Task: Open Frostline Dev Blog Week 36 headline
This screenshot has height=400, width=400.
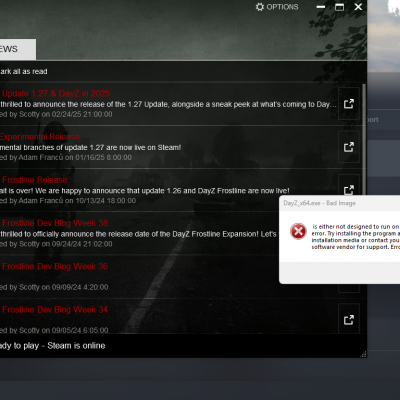Action: pyautogui.click(x=55, y=266)
